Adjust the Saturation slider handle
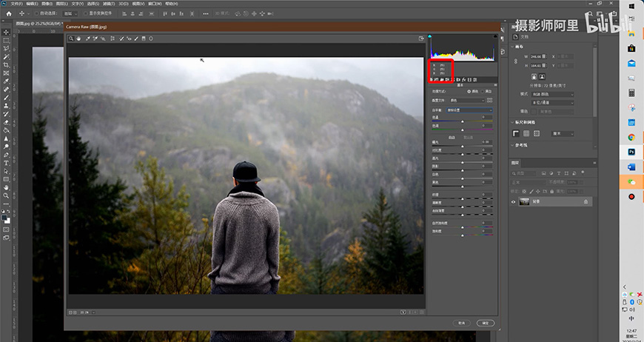Screen dimensions: 644x342 (x=463, y=235)
